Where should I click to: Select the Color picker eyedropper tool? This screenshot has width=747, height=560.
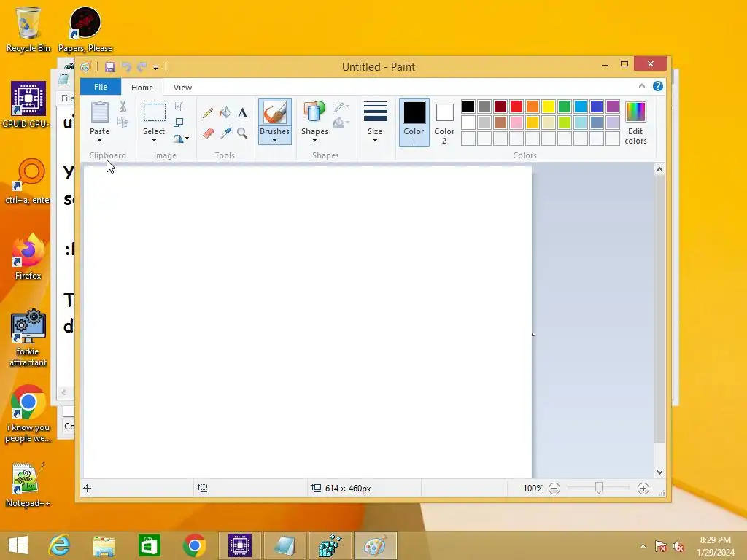pyautogui.click(x=225, y=133)
